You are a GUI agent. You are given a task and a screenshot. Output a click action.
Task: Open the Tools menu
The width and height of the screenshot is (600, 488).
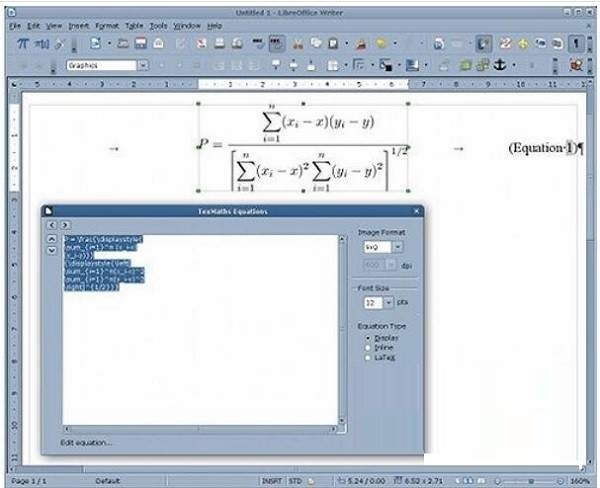pos(158,25)
